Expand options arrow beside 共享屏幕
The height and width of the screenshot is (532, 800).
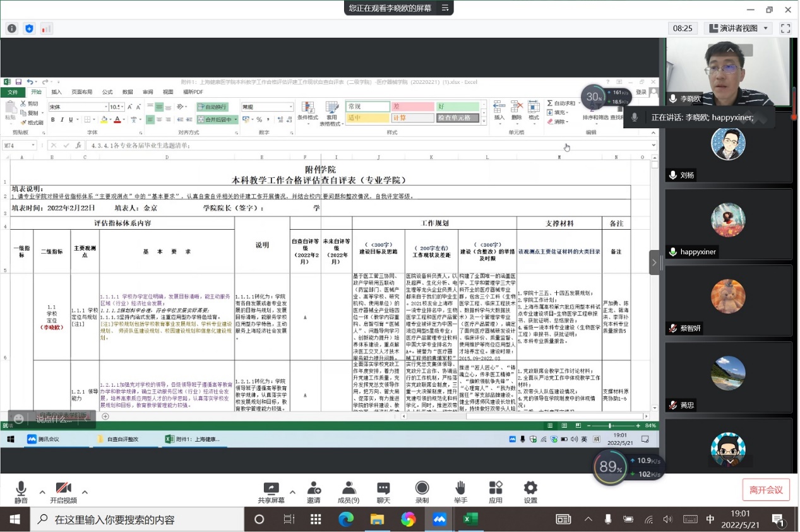tap(292, 492)
